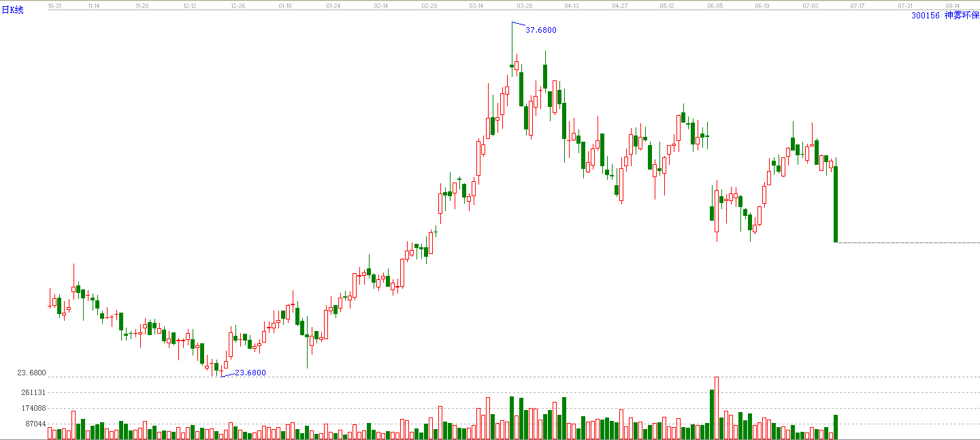This screenshot has width=980, height=440.
Task: Click the 05-12 date label
Action: 667,5
